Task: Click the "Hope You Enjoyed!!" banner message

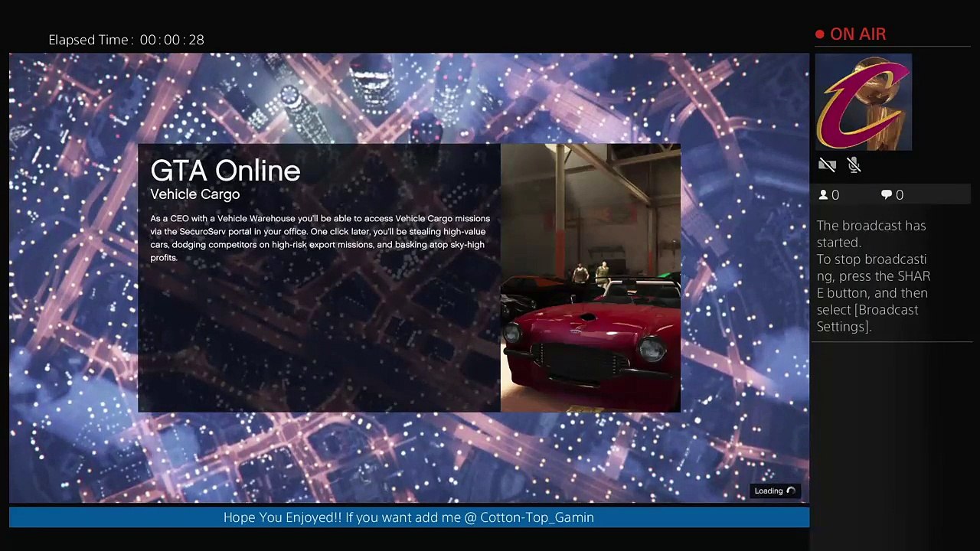Action: coord(409,517)
